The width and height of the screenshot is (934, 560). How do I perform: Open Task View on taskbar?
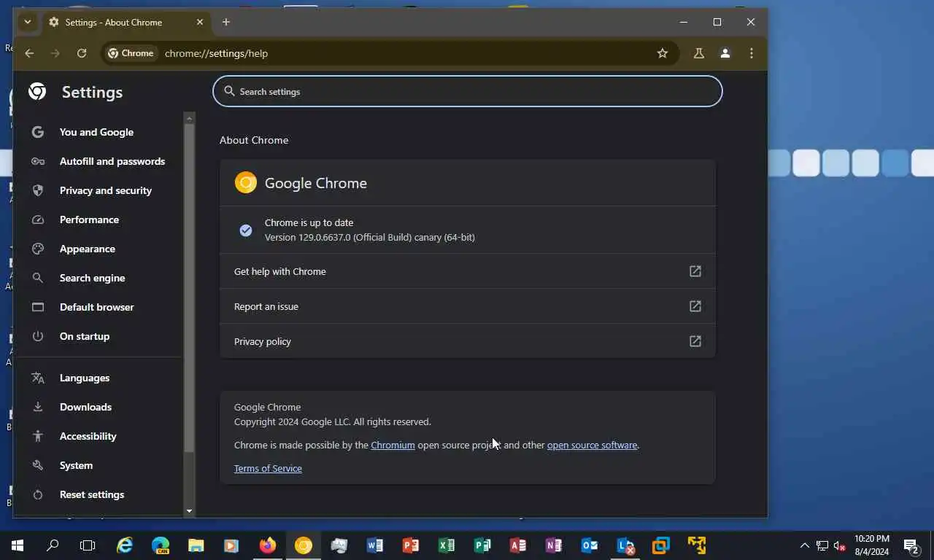pos(88,545)
